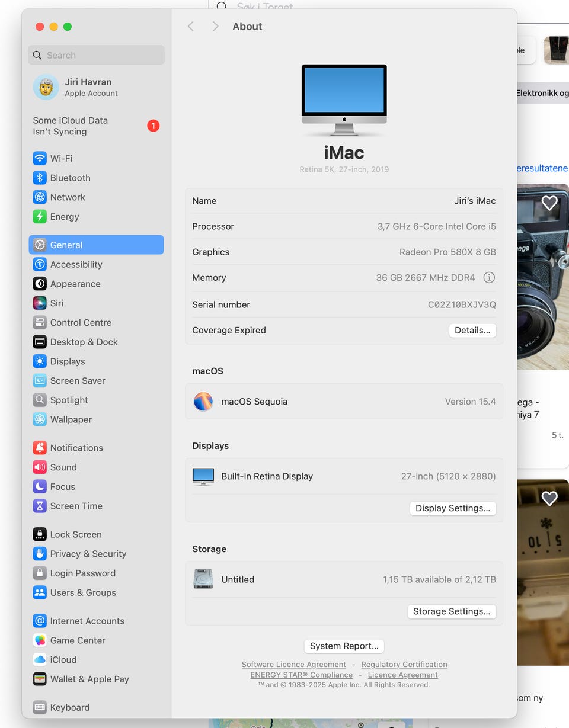Open Notifications bell icon
Screen dimensions: 569x728
point(40,448)
